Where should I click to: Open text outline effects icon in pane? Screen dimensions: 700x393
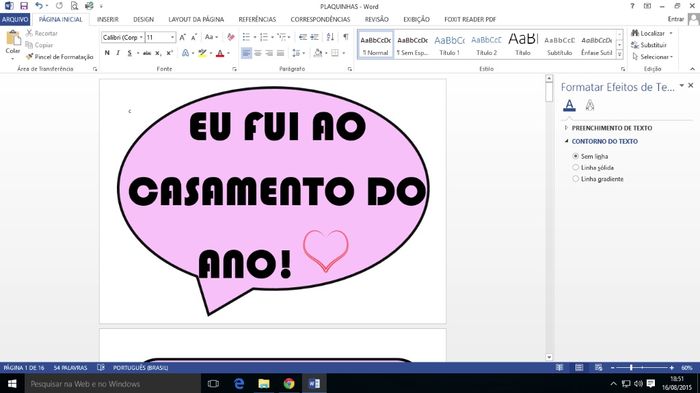tap(590, 105)
